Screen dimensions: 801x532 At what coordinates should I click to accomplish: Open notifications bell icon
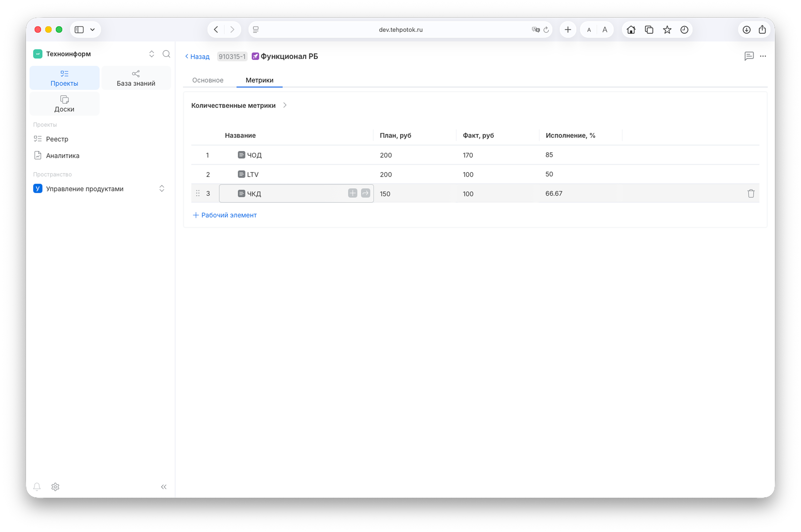[37, 487]
